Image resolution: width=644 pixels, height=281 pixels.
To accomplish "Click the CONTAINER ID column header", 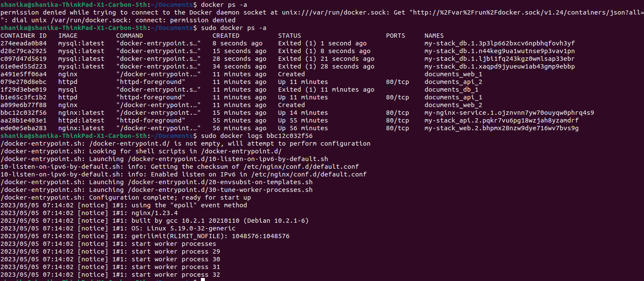I will point(24,36).
